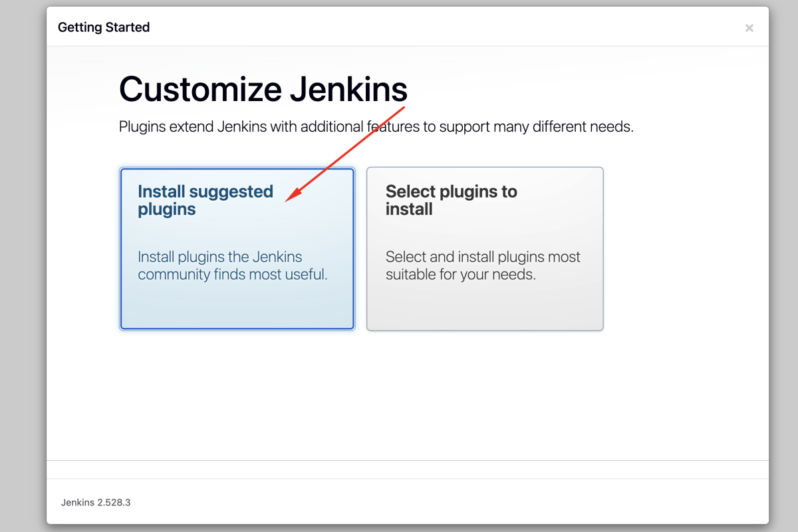Screen dimensions: 798x532
Task: Click the Getting Started dialog title
Action: [104, 27]
